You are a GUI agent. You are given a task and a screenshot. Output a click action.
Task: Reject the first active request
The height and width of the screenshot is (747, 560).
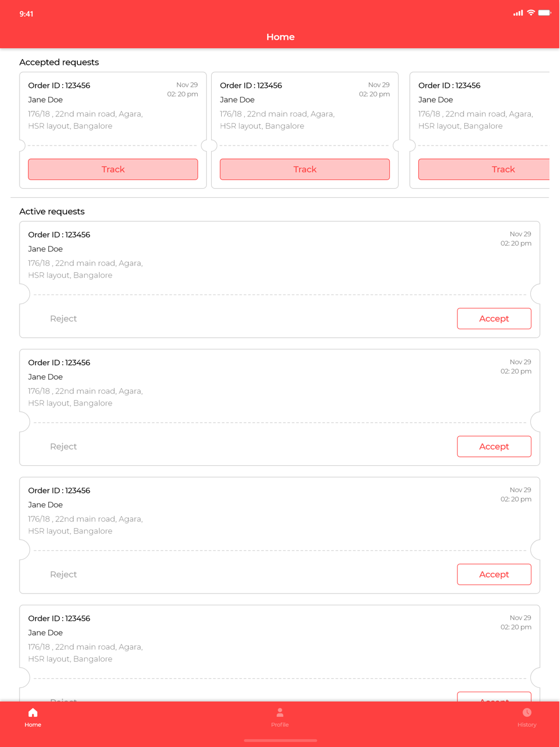click(x=63, y=319)
